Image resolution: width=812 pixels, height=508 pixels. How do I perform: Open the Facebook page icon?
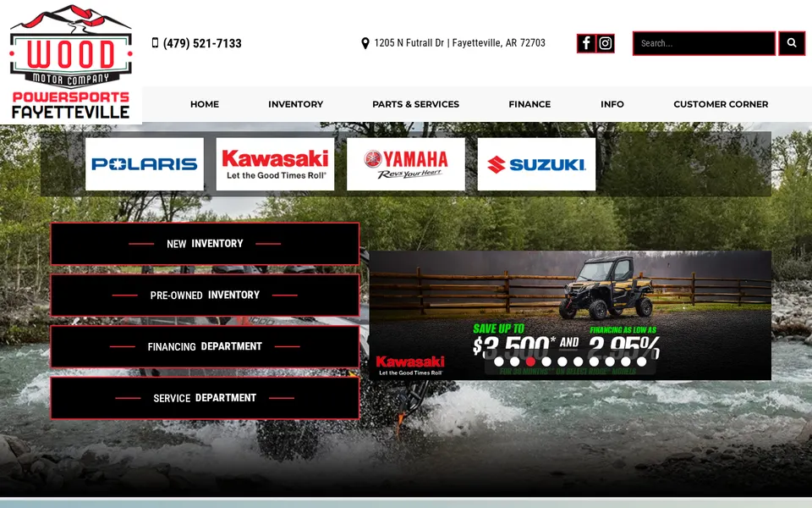point(585,43)
